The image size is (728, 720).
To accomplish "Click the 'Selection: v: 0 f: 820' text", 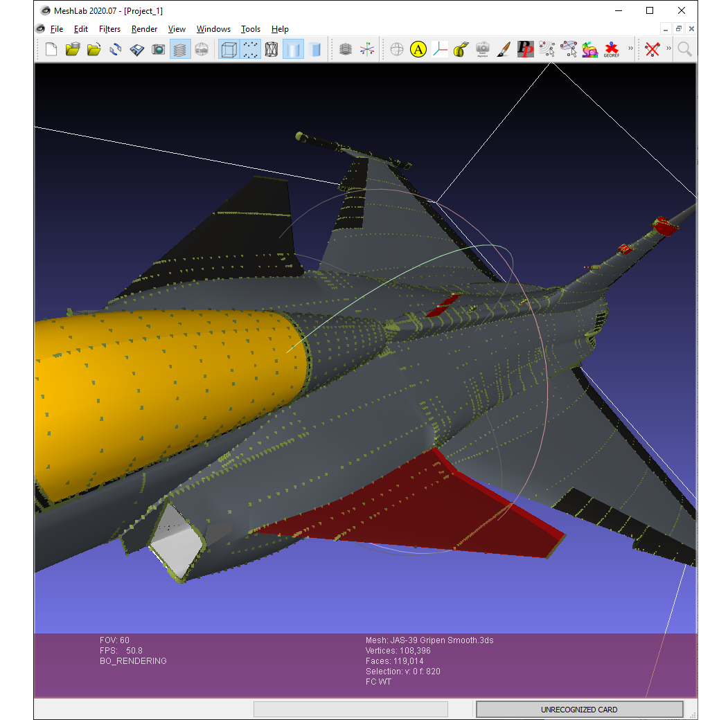I will [402, 672].
